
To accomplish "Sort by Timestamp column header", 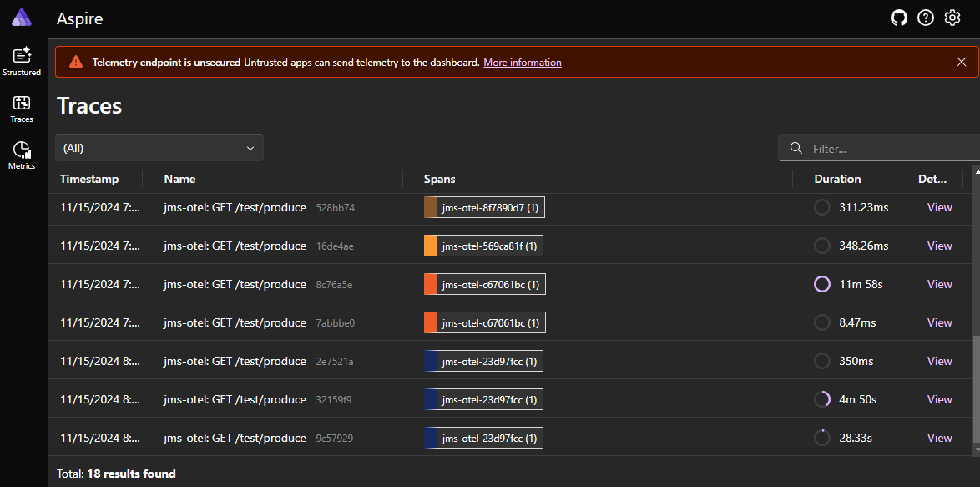I will (89, 179).
